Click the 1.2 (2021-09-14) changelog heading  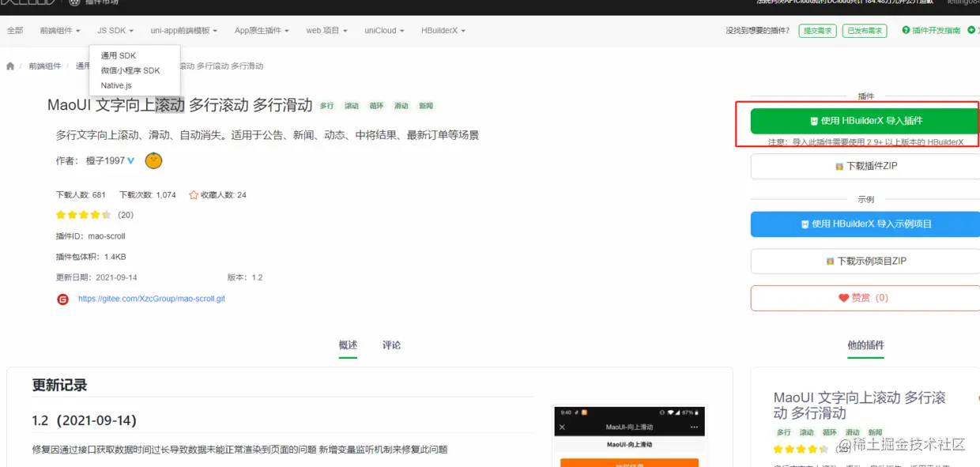pos(85,420)
